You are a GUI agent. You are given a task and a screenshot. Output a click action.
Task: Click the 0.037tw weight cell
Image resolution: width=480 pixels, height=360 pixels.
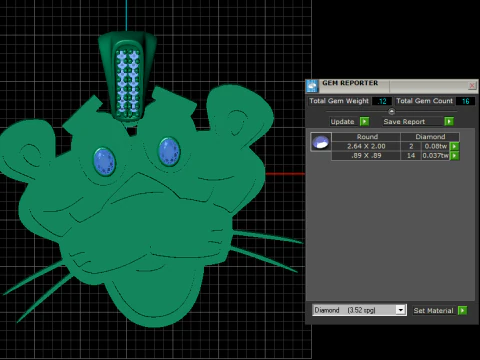coord(435,155)
